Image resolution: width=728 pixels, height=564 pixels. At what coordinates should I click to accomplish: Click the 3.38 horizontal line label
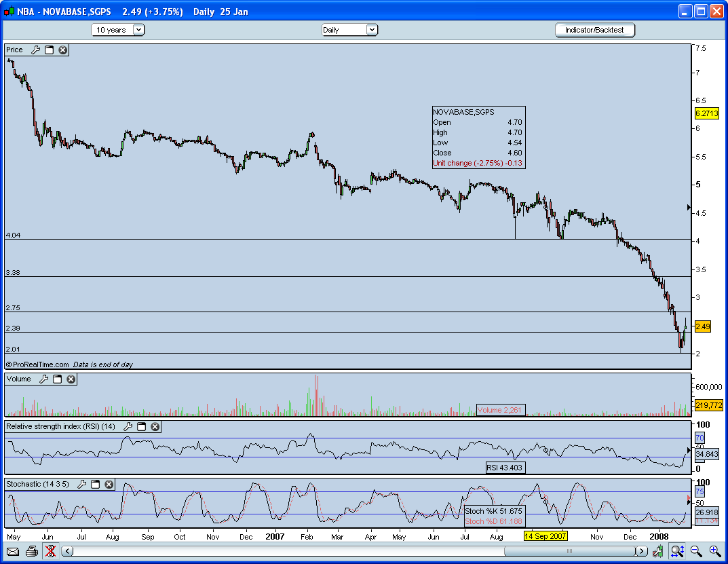point(13,272)
